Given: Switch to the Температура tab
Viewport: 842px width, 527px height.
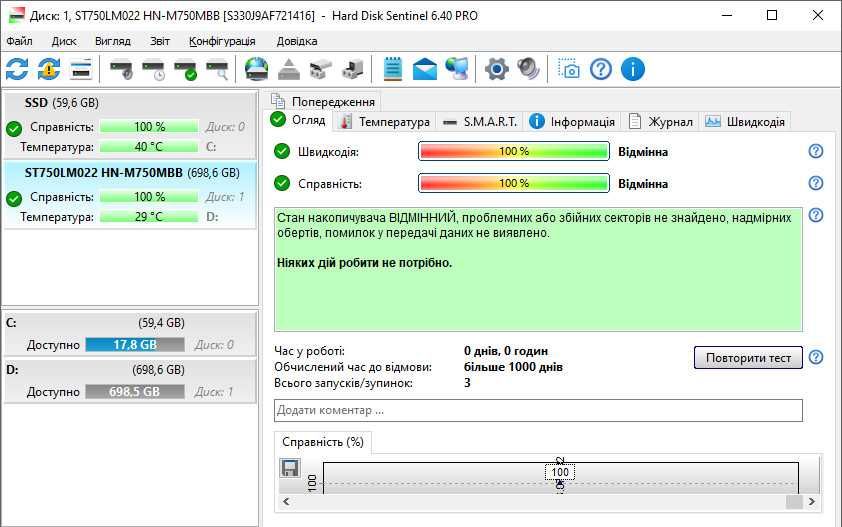Looking at the screenshot, I should pyautogui.click(x=386, y=122).
